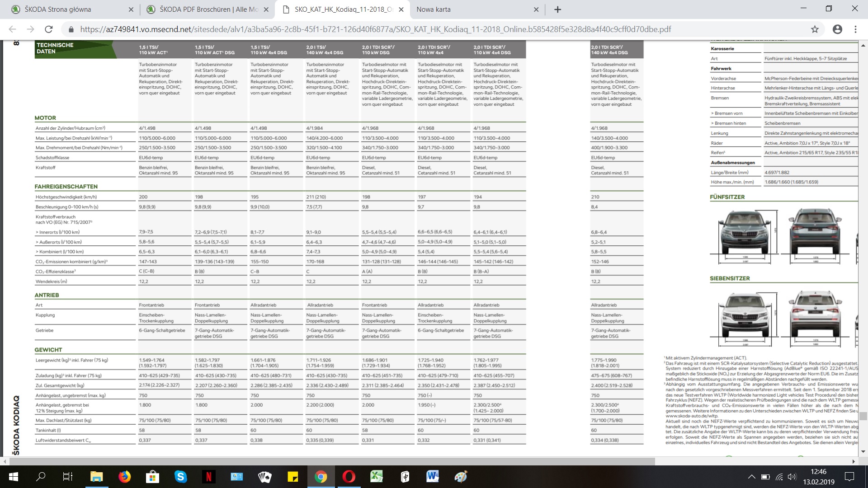This screenshot has width=868, height=488.
Task: Reload the PDF page
Action: tap(49, 29)
